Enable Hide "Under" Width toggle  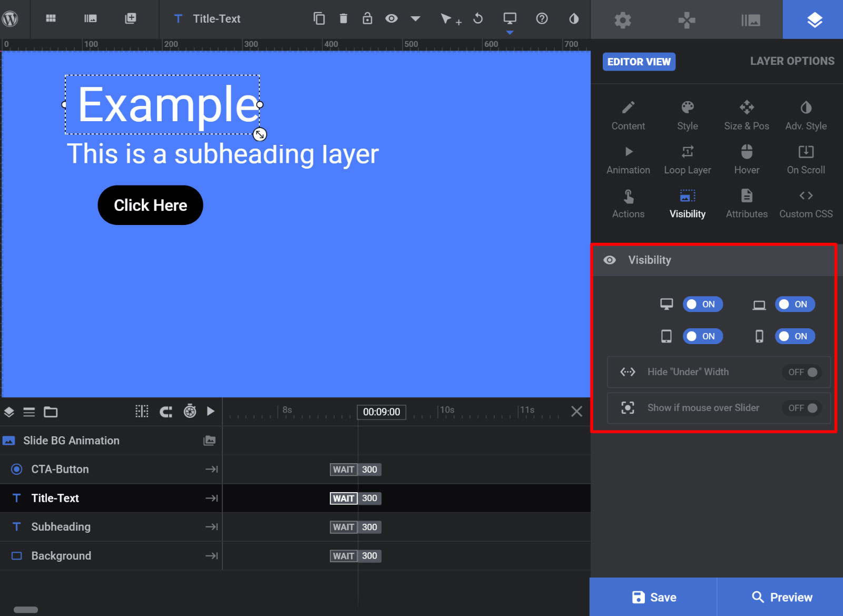tap(802, 372)
